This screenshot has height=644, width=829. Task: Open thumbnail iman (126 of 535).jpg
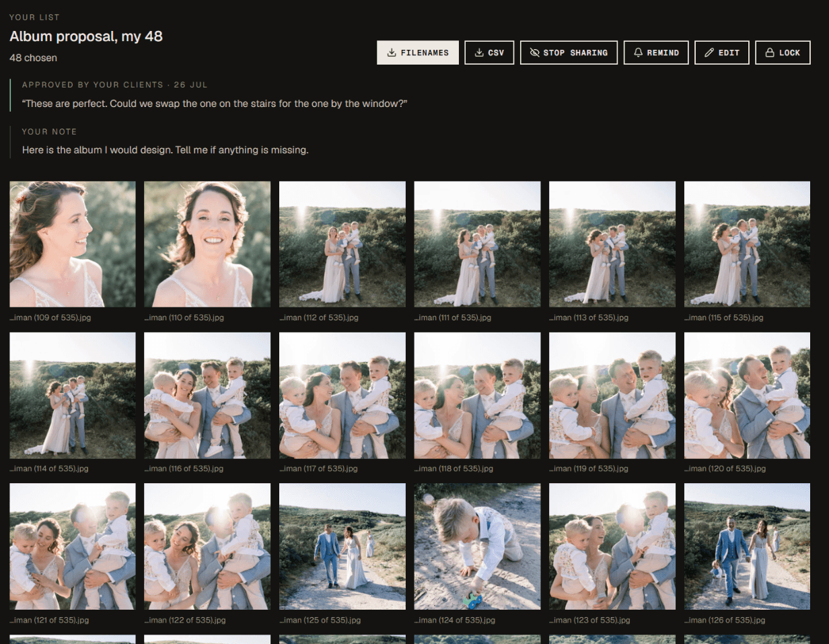point(747,546)
